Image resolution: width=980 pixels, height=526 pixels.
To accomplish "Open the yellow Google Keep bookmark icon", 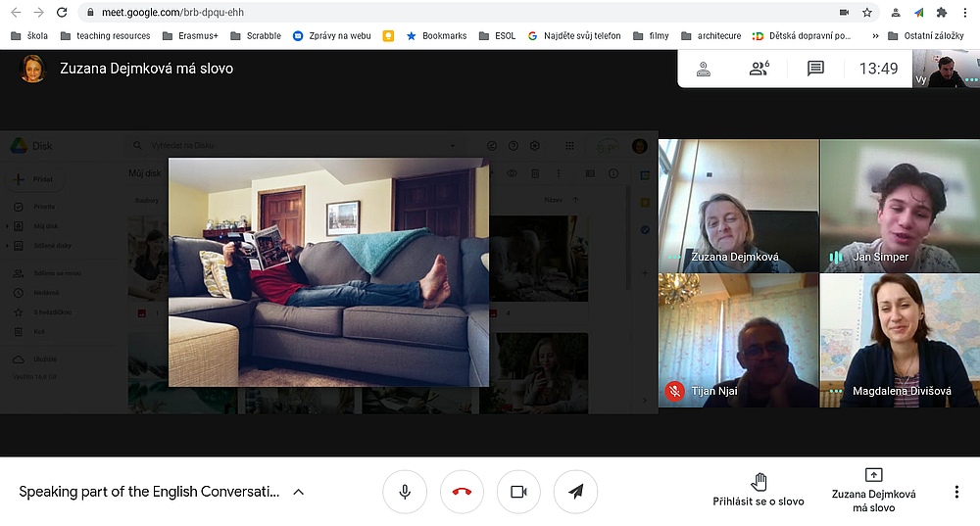I will pos(388,35).
